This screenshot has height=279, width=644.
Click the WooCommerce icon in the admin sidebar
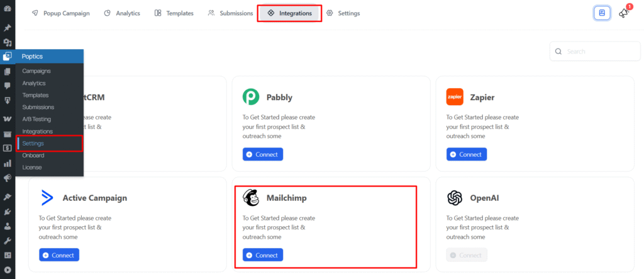(7, 118)
